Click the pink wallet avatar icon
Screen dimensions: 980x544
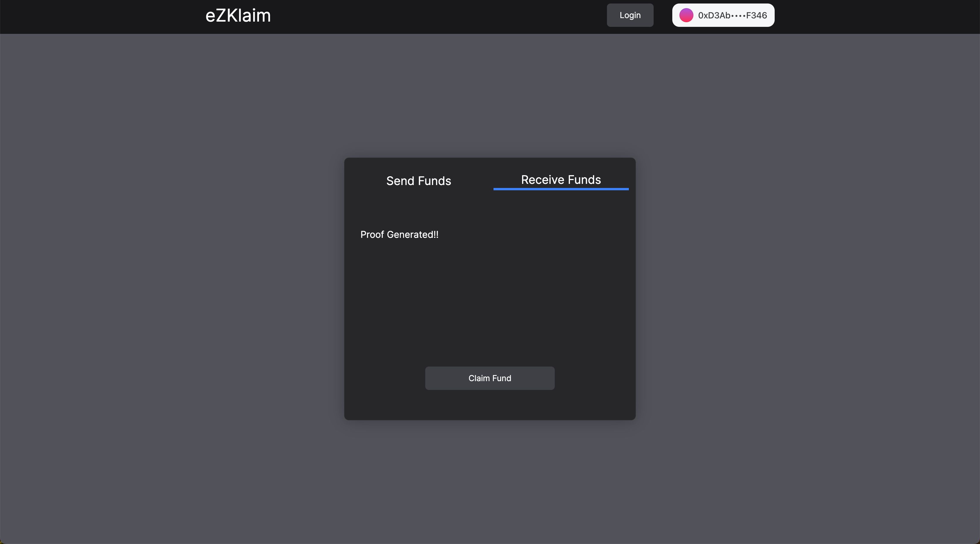coord(686,15)
